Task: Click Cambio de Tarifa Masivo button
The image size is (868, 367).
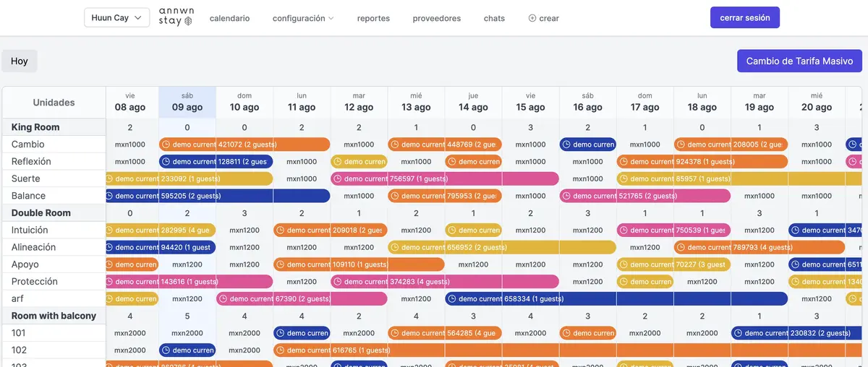Action: [x=799, y=61]
